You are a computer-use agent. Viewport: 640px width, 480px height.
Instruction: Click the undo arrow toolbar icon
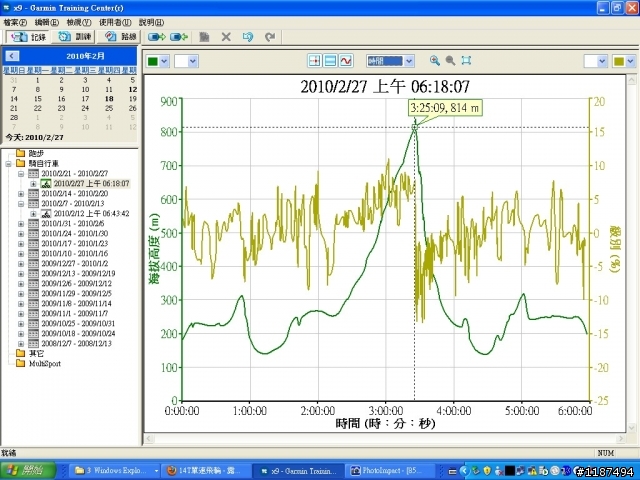point(248,37)
